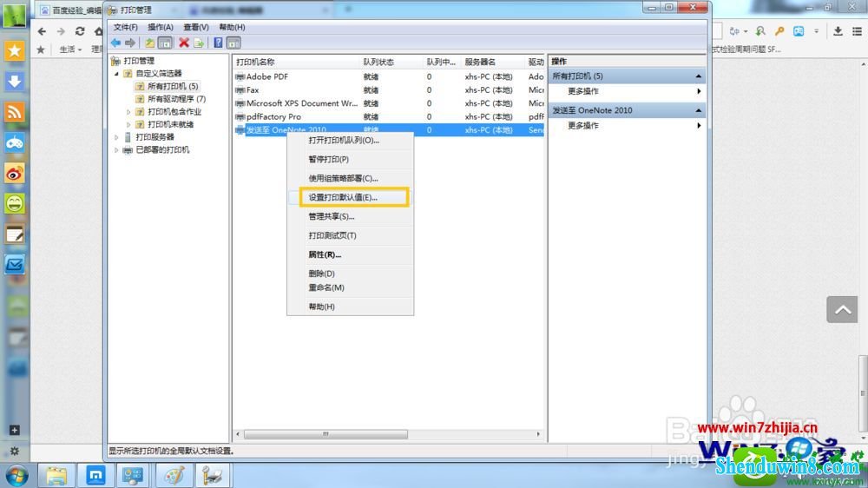Select the Adobe PDF printer row
This screenshot has height=488, width=868.
[389, 77]
